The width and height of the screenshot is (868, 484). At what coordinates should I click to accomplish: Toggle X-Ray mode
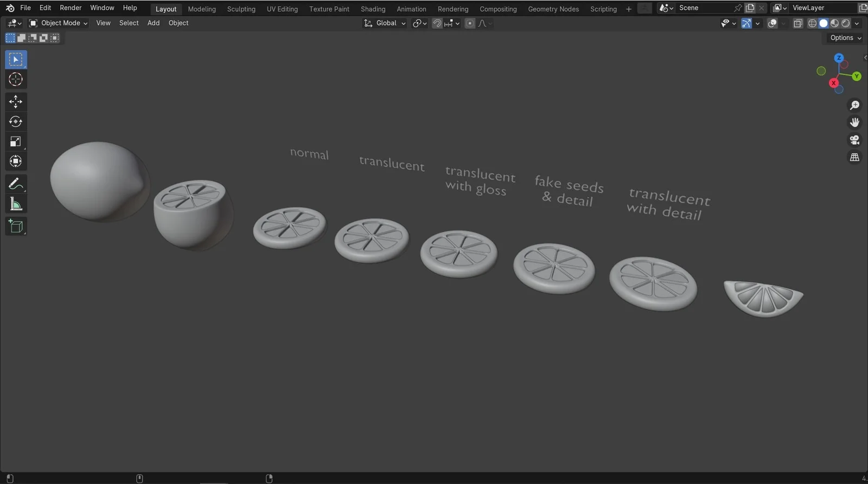797,23
